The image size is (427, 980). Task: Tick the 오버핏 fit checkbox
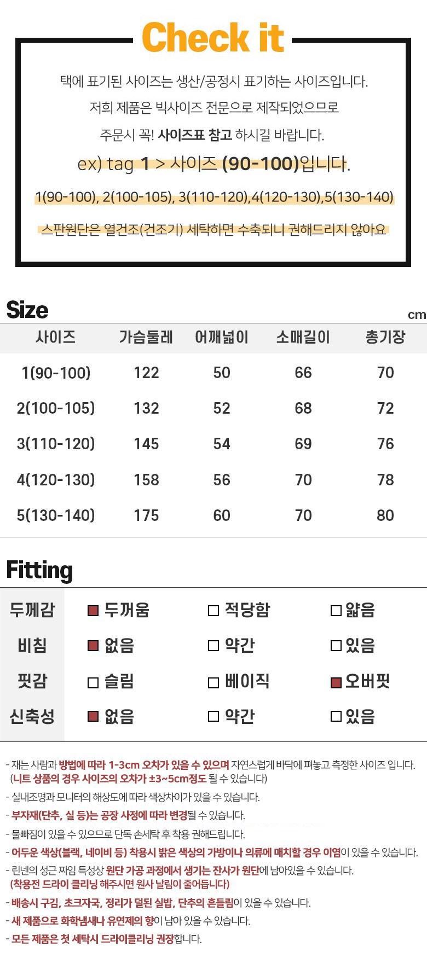336,682
